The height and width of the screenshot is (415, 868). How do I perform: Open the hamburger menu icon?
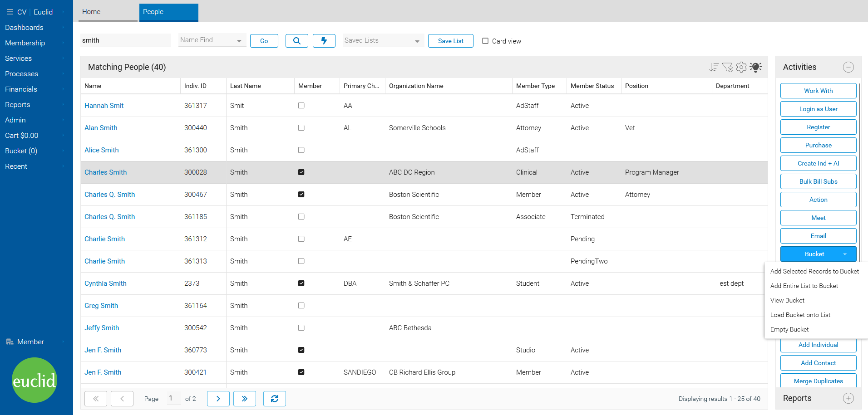tap(10, 12)
